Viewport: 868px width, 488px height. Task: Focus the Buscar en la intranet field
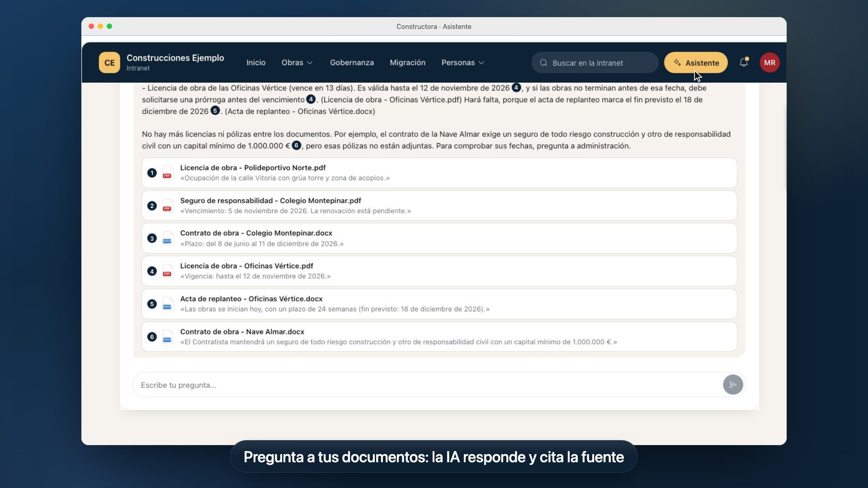point(594,62)
